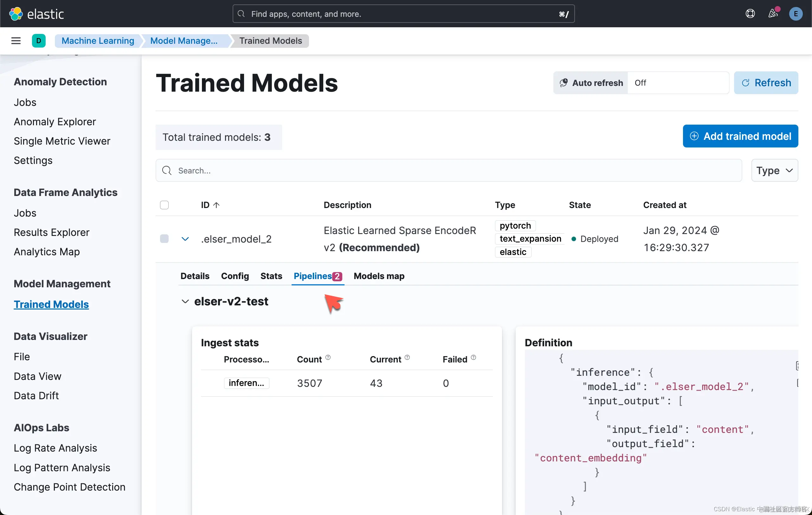The height and width of the screenshot is (515, 812).
Task: Open the user avatar E menu
Action: [796, 14]
